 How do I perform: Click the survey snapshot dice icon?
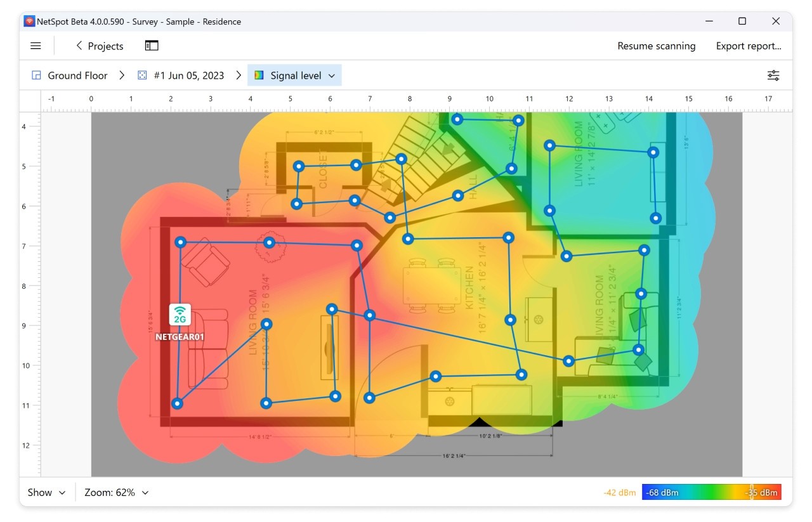142,75
